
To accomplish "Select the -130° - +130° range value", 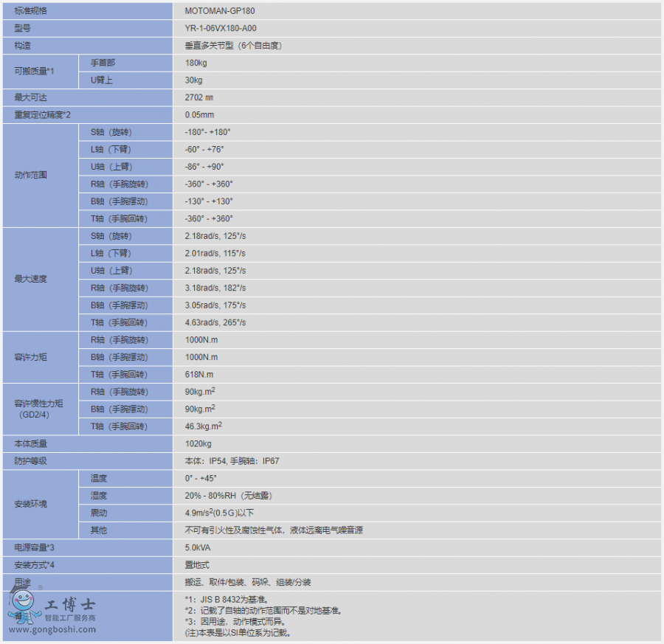I will coord(209,201).
